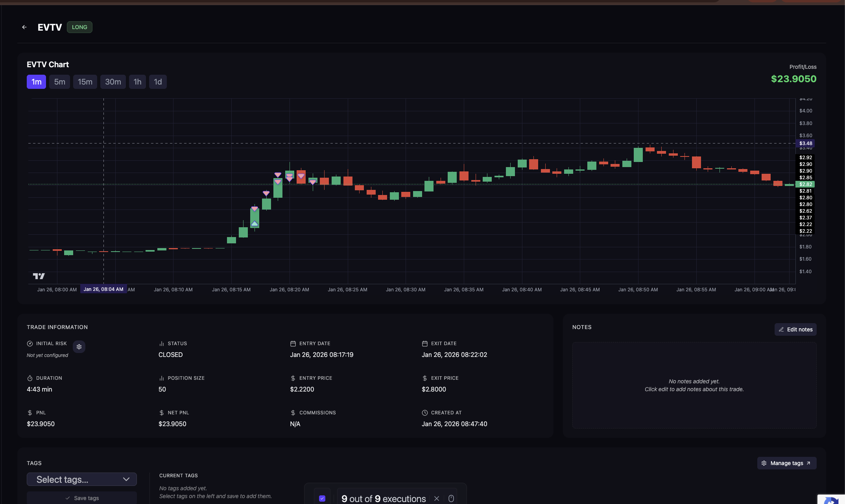Click the buy execution marker on the chart
Viewport: 845px width, 504px height.
click(255, 224)
